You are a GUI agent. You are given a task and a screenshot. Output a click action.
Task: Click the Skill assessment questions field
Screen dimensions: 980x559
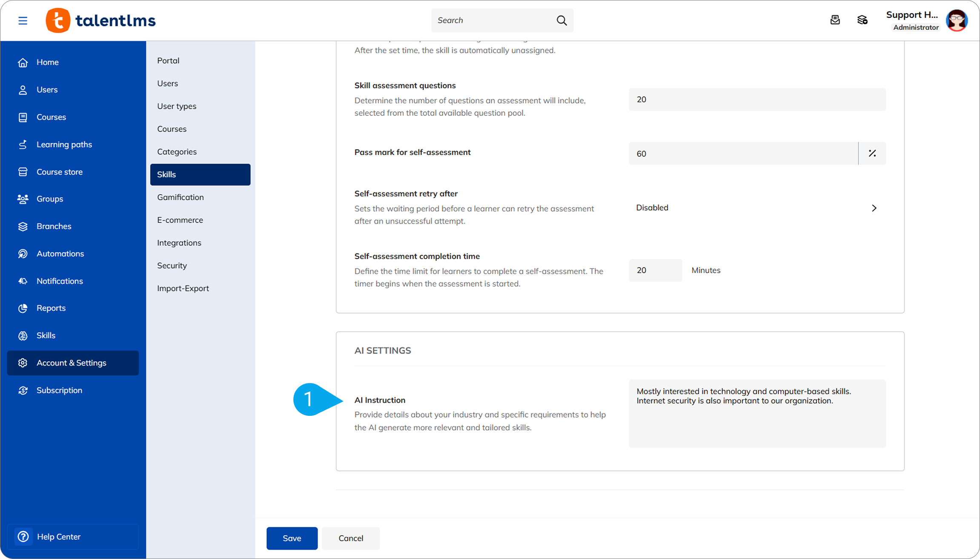coord(757,100)
